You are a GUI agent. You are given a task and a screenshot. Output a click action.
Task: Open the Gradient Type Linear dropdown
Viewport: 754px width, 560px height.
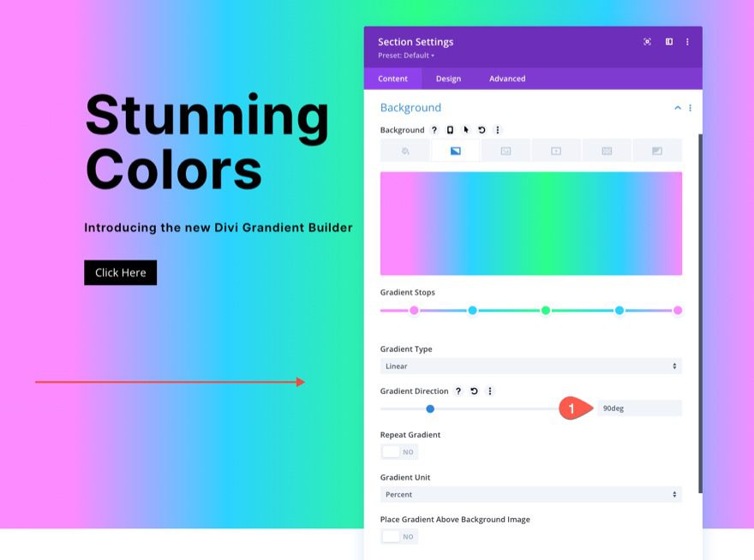531,366
